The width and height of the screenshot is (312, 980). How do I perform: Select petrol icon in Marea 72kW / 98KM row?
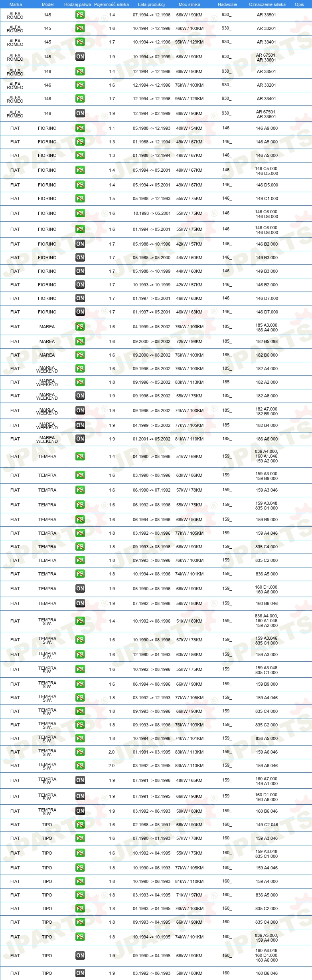[x=80, y=341]
